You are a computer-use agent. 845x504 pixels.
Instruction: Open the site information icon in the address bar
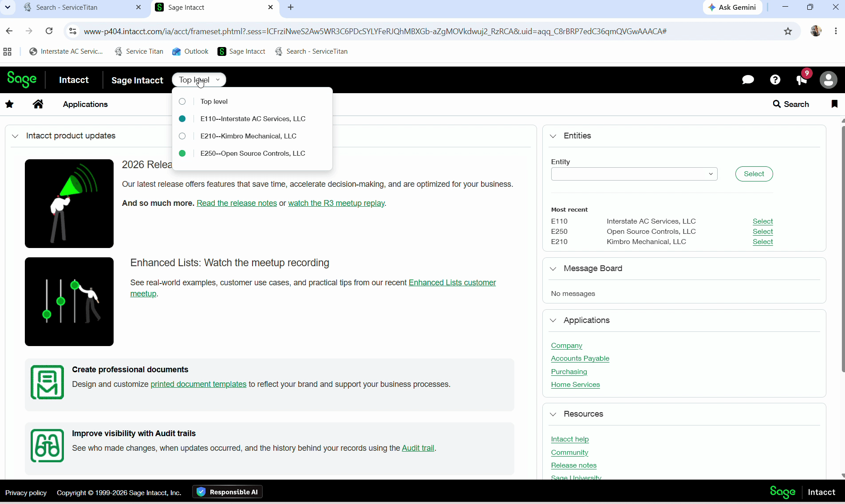(x=73, y=31)
